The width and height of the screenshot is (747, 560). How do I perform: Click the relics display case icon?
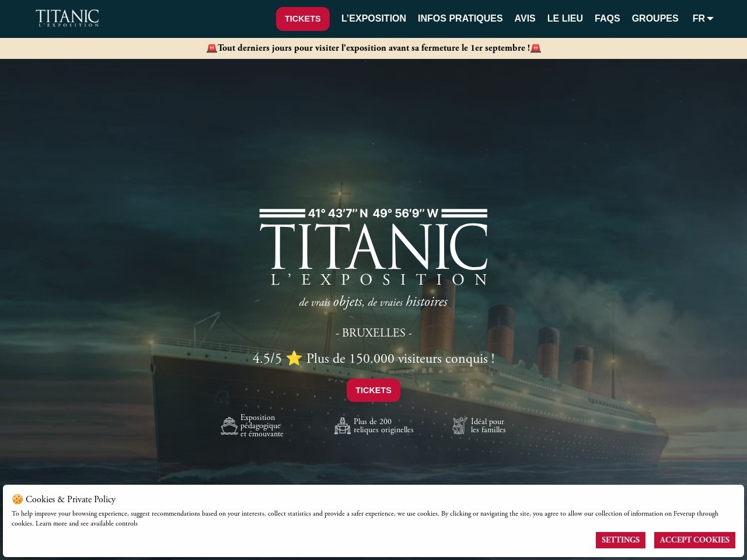click(x=343, y=426)
